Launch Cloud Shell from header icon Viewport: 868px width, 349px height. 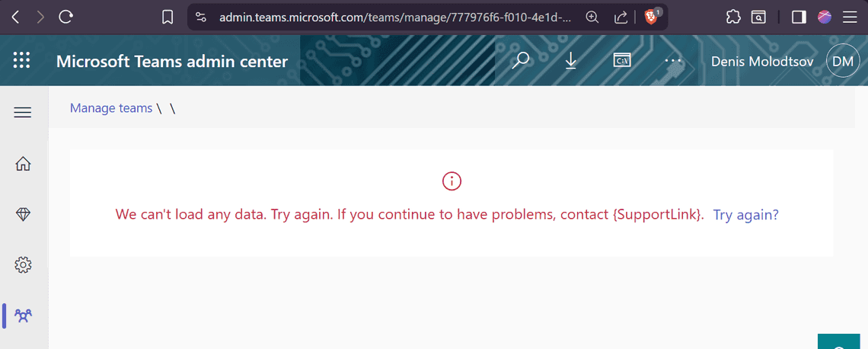[622, 61]
